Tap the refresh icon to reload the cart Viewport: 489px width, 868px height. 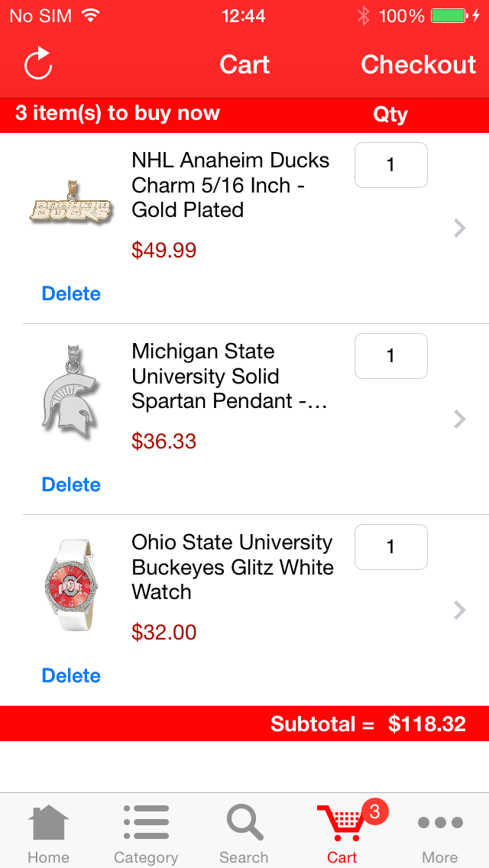pos(37,65)
